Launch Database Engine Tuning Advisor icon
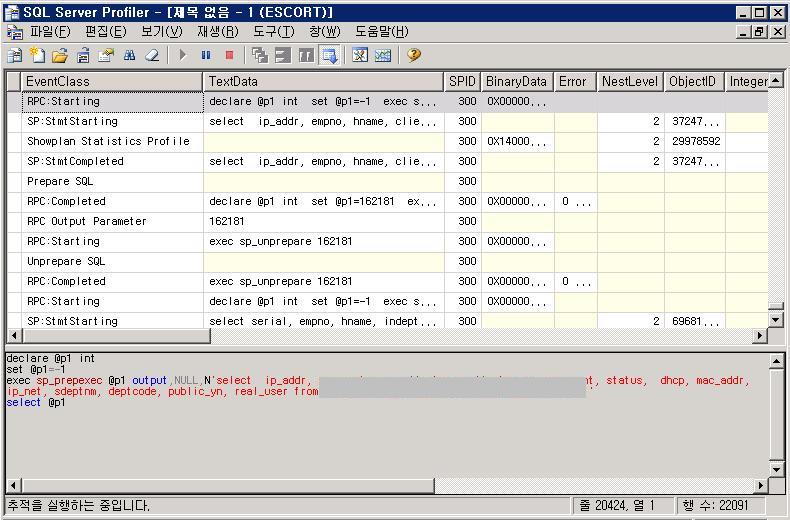 pos(360,55)
